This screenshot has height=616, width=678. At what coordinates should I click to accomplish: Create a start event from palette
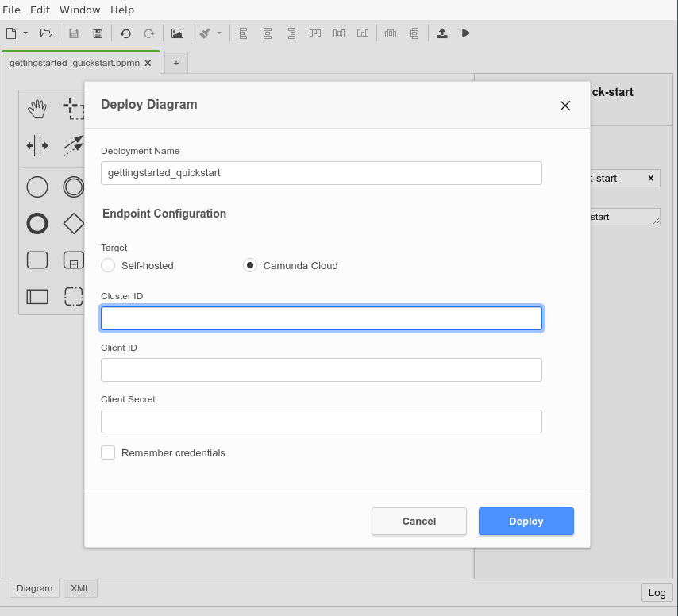[37, 187]
